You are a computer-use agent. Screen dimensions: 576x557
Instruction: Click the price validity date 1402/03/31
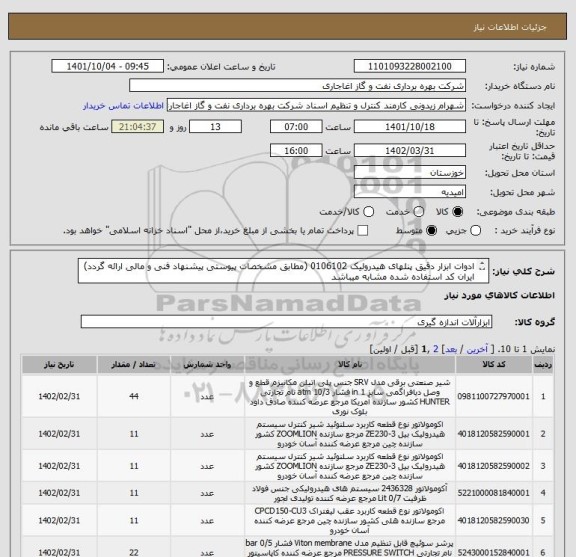click(x=410, y=151)
